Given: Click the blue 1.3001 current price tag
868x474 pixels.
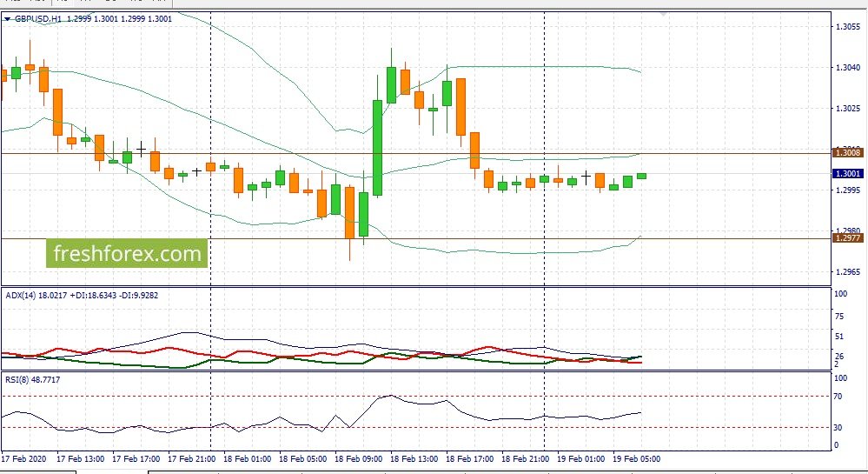Looking at the screenshot, I should click(847, 174).
